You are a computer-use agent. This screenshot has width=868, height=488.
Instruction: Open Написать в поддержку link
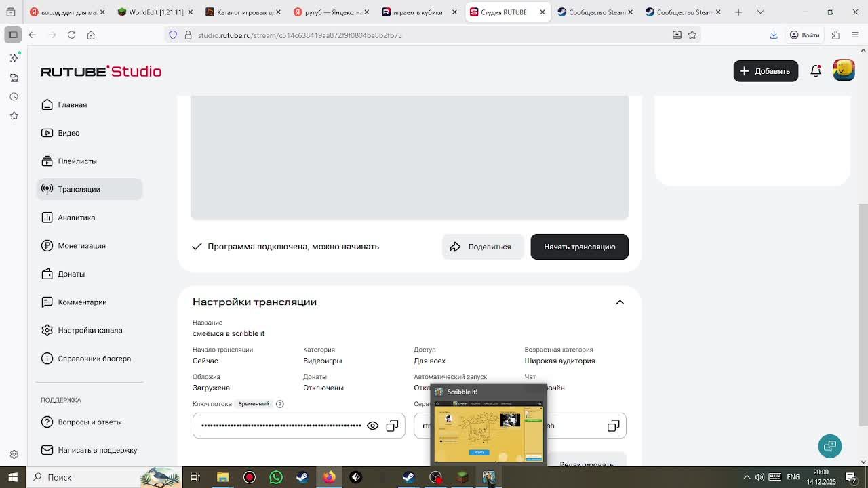(90, 450)
